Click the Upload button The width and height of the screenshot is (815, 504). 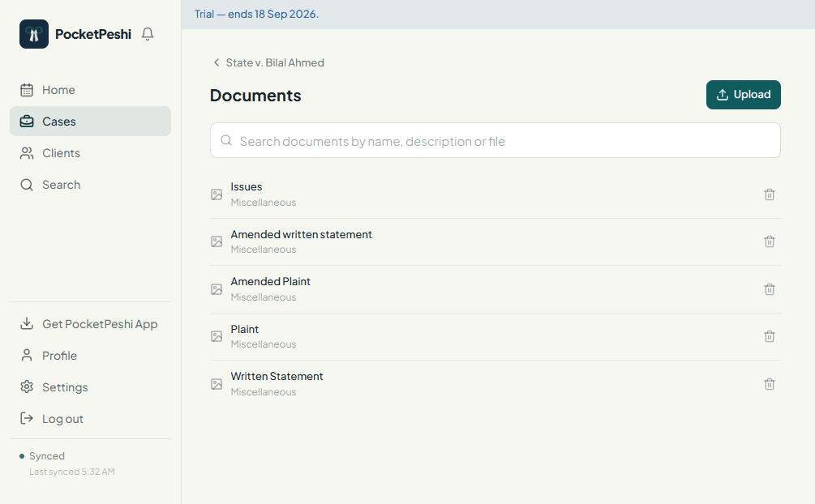744,95
